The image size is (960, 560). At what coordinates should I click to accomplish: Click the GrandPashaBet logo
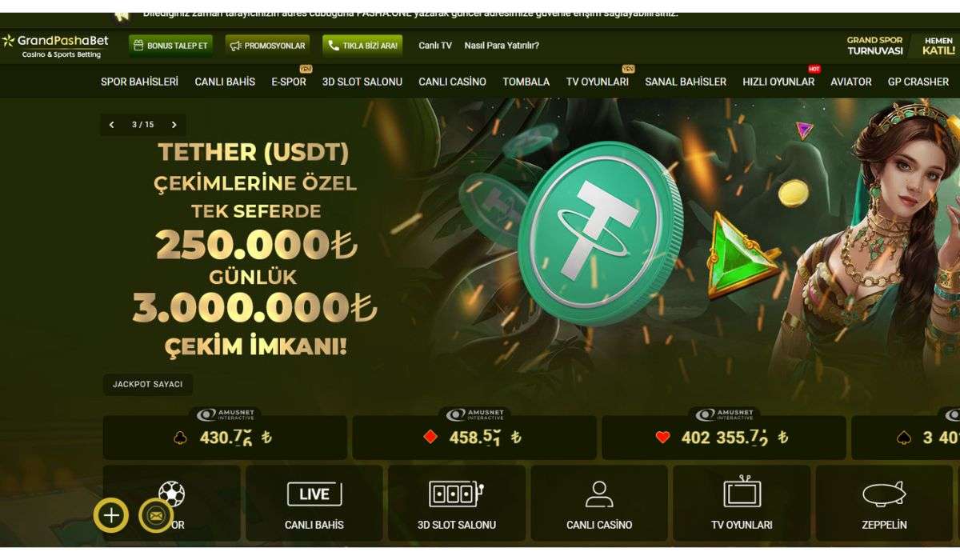[54, 46]
